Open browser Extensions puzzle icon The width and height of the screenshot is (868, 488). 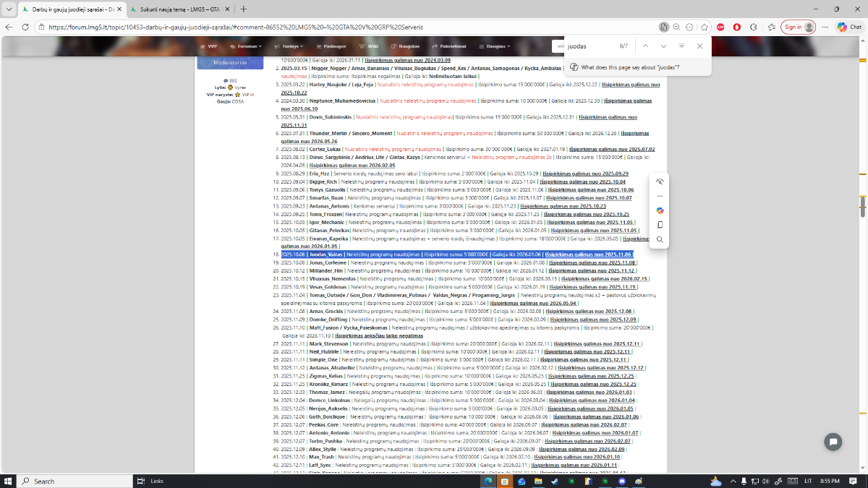(x=753, y=27)
